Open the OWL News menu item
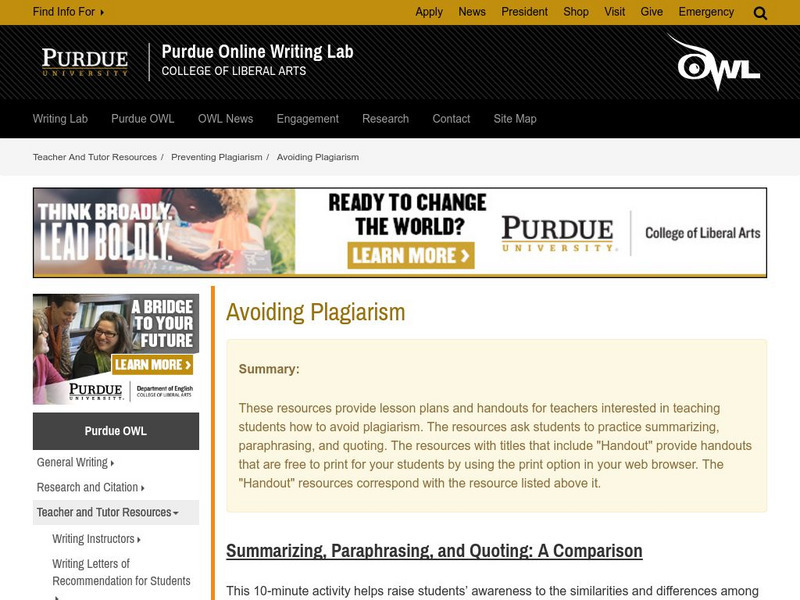Screen dimensions: 800x600 [x=226, y=119]
